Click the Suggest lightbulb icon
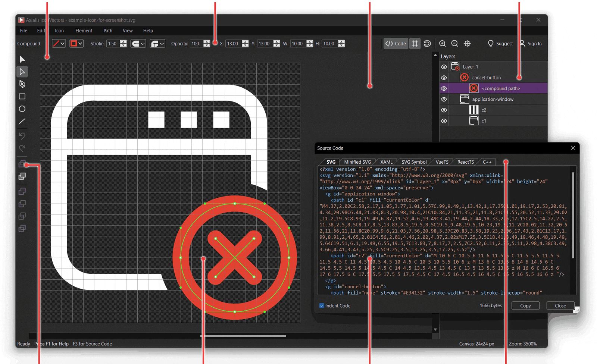The image size is (597, 364). (x=491, y=44)
